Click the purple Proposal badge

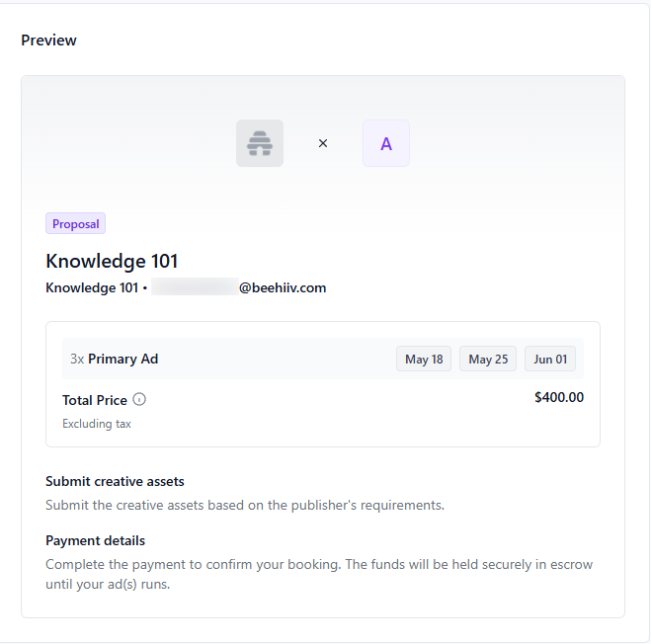pos(75,224)
